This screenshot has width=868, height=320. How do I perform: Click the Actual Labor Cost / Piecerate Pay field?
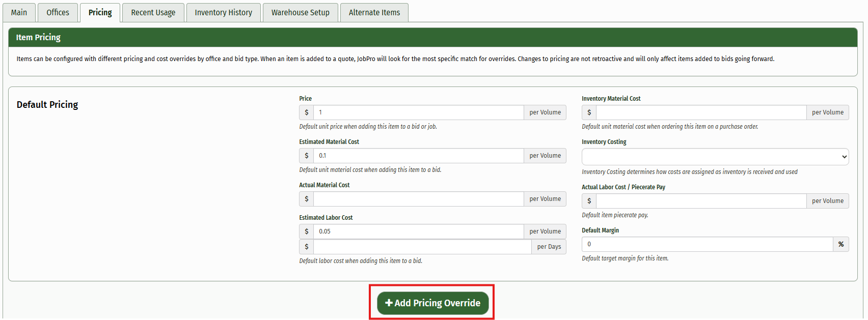tap(701, 201)
